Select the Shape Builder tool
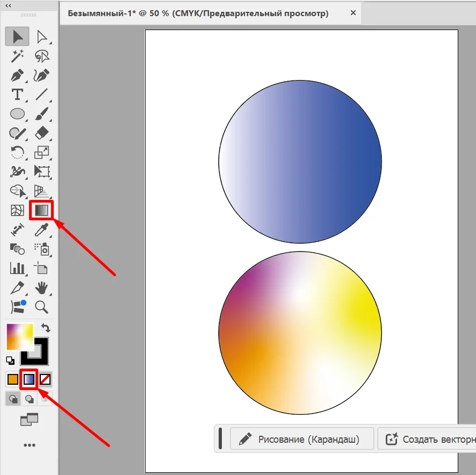The width and height of the screenshot is (476, 475). click(x=18, y=191)
